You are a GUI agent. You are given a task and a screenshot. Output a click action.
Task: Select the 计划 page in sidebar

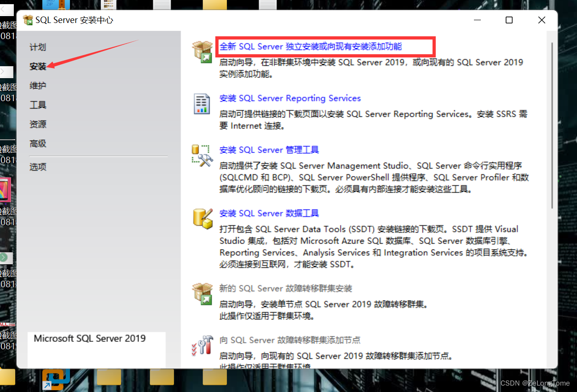[x=38, y=47]
